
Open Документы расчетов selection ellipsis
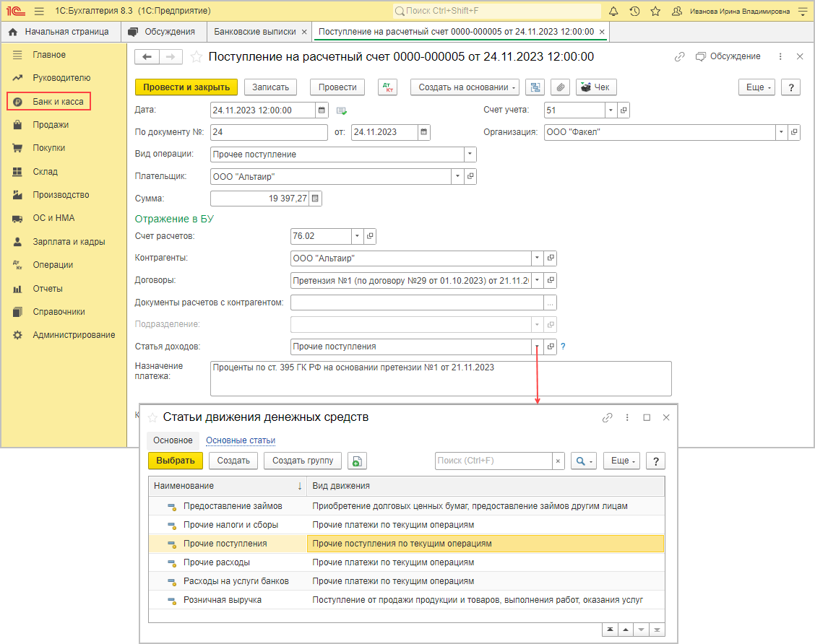(551, 303)
